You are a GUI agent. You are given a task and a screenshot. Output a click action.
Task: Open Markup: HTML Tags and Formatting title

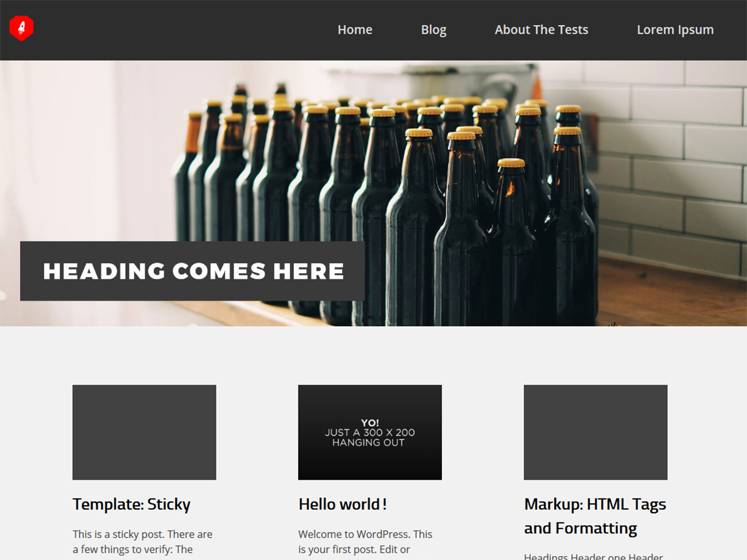[x=594, y=516]
